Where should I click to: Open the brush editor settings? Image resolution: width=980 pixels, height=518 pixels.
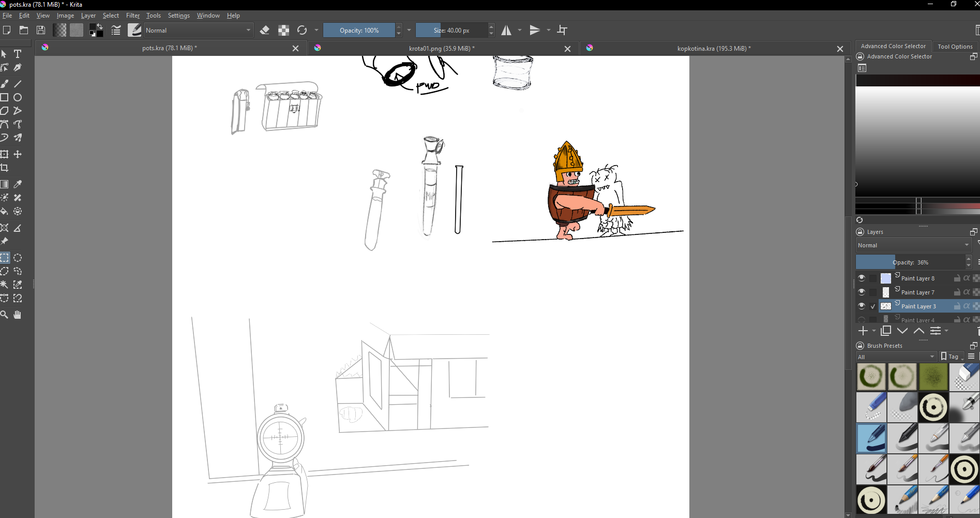coord(116,30)
